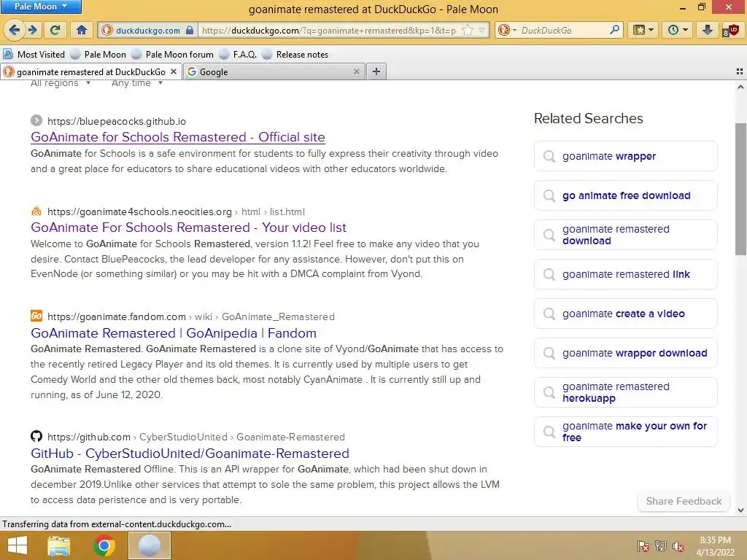Search related goanimate remastered herokuapp

(625, 392)
